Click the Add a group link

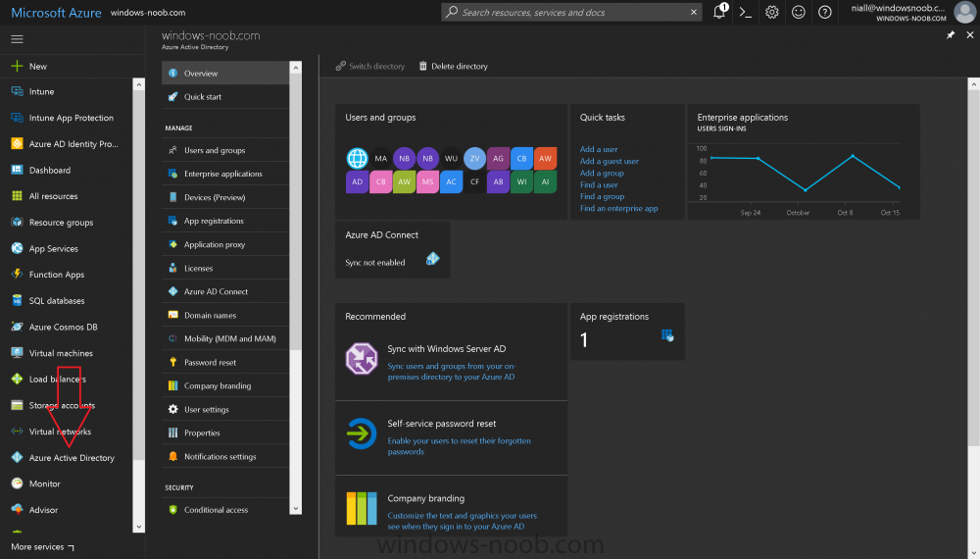coord(602,174)
